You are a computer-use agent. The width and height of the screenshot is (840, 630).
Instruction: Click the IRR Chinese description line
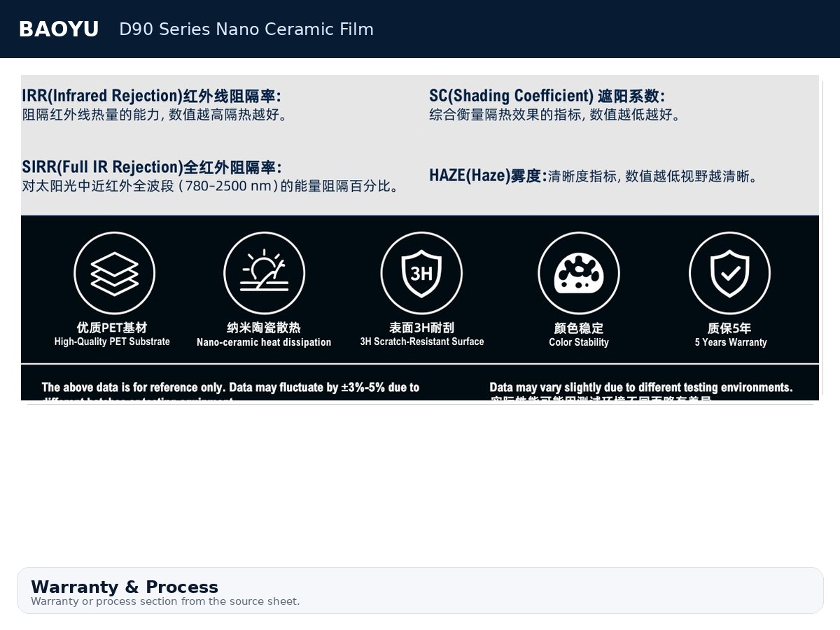(157, 114)
